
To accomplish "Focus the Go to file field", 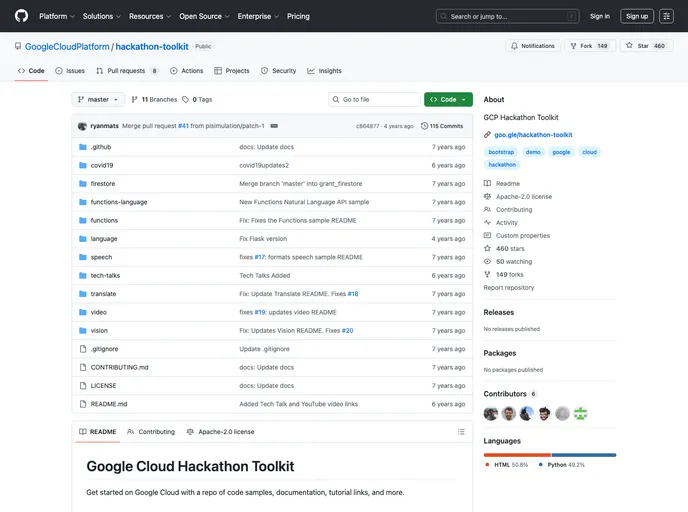I will [374, 100].
